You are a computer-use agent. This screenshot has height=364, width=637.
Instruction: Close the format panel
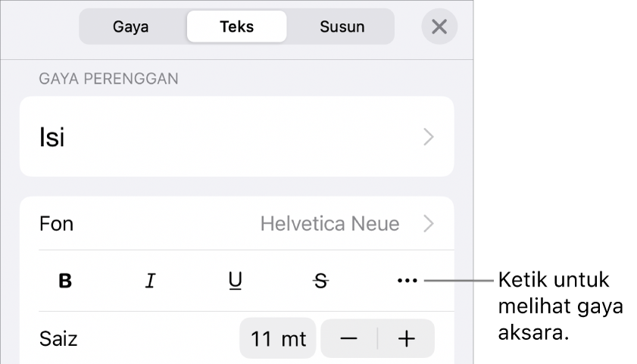click(x=439, y=26)
